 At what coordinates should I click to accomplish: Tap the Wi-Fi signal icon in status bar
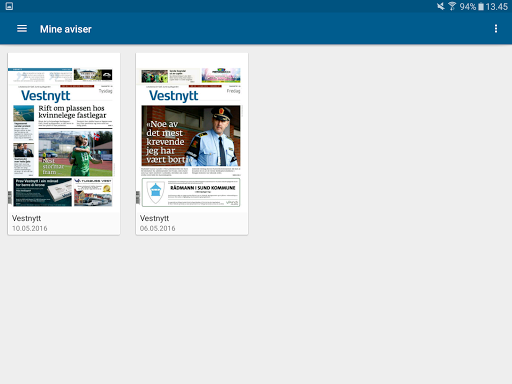point(452,6)
